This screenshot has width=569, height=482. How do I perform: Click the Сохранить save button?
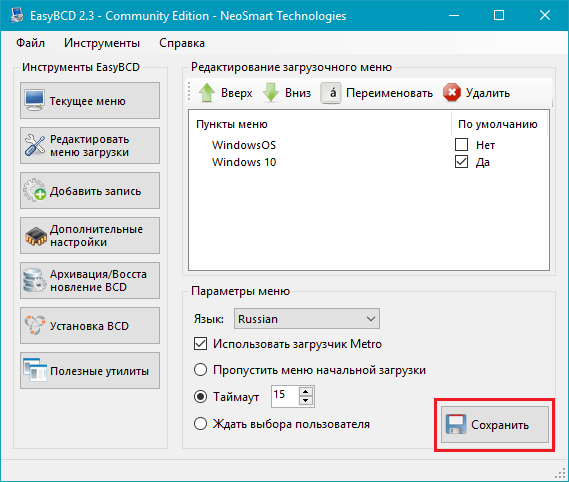[495, 424]
